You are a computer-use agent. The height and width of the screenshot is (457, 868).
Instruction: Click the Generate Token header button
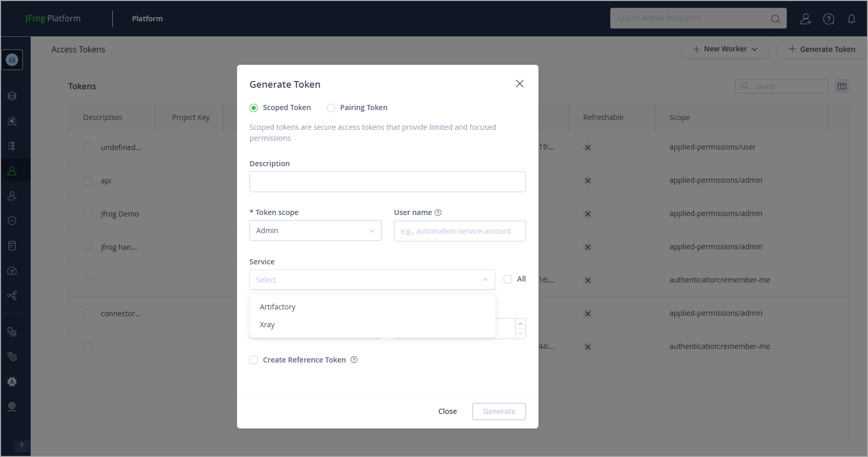[x=822, y=49]
